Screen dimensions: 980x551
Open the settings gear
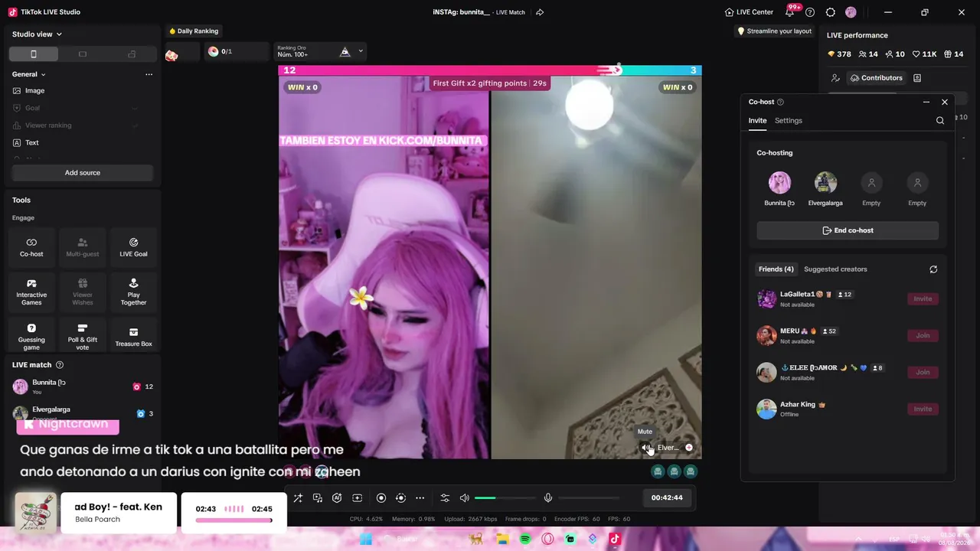(x=831, y=12)
